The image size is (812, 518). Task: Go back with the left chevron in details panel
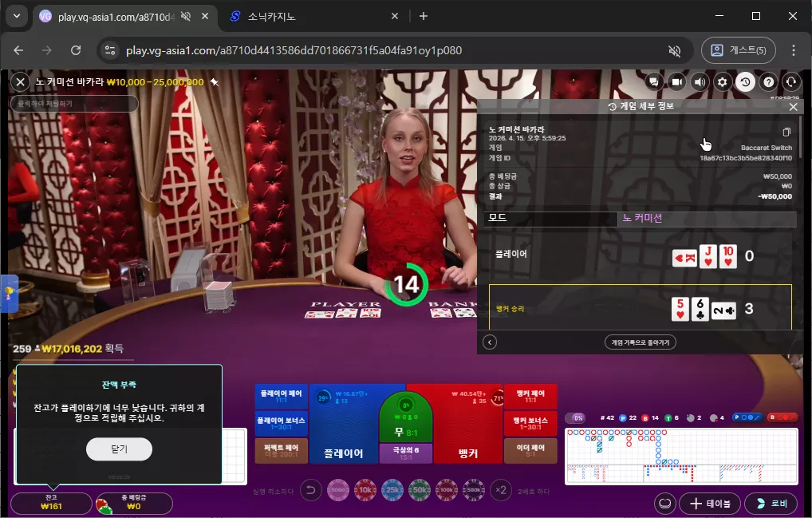click(490, 342)
